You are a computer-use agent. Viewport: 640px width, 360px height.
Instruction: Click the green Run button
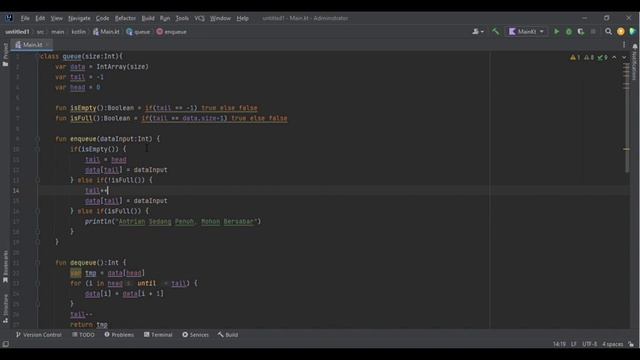556,31
